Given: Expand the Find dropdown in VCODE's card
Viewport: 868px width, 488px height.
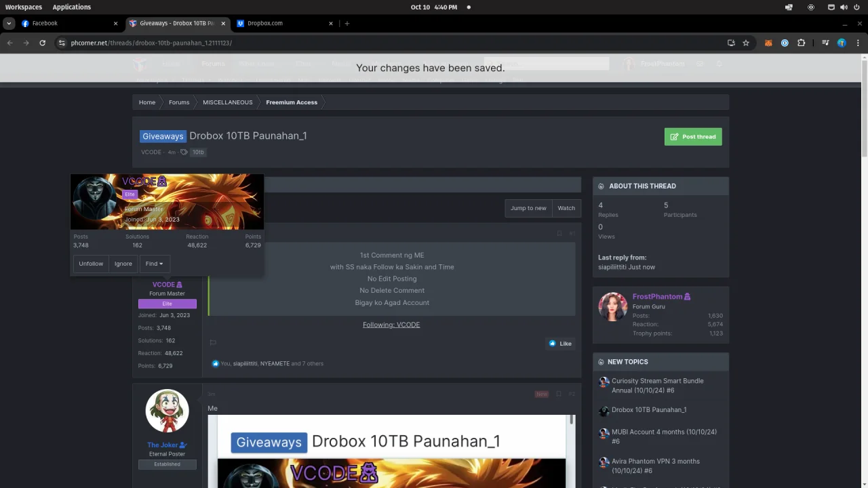Looking at the screenshot, I should pos(154,264).
